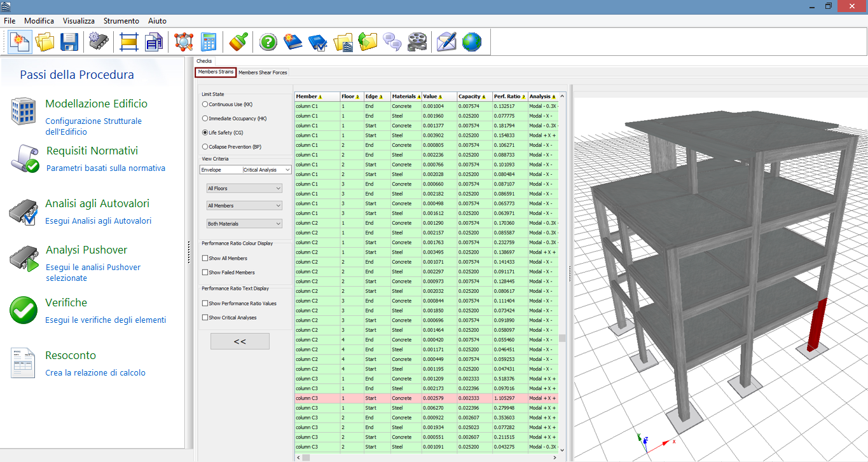Expand the Both Materials dropdown
868x462 pixels.
244,224
